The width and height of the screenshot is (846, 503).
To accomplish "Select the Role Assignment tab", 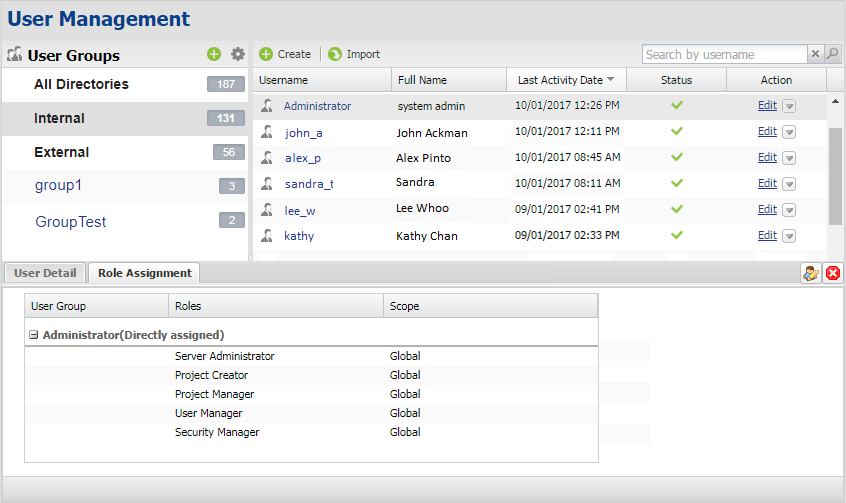I will [x=144, y=273].
